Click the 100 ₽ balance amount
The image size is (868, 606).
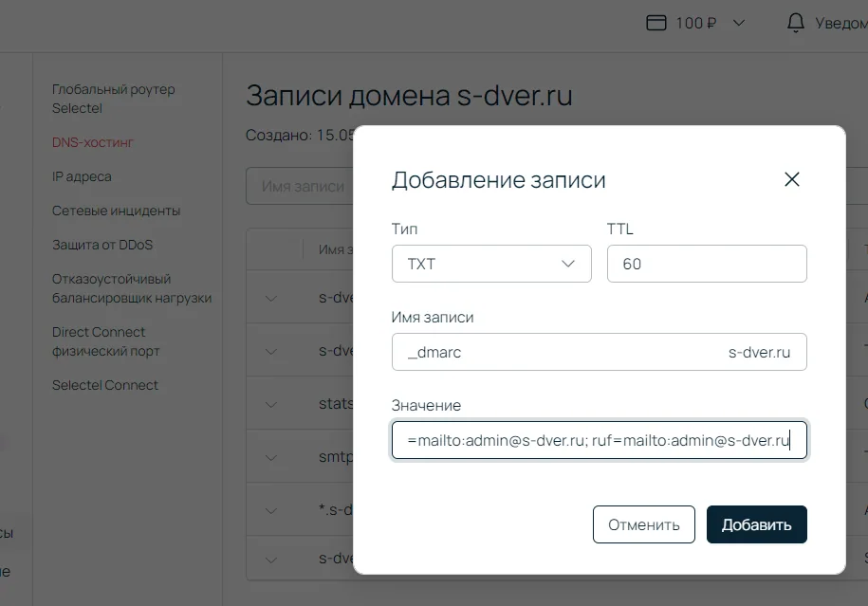[x=696, y=24]
